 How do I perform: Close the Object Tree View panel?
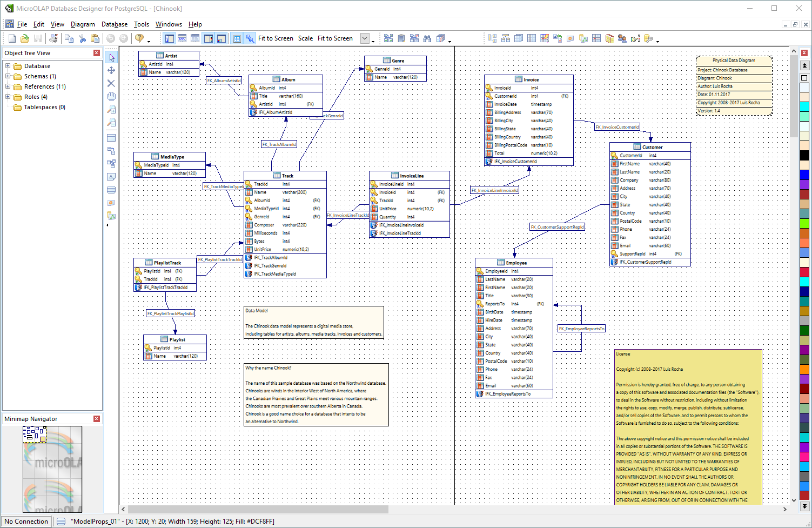pyautogui.click(x=97, y=53)
